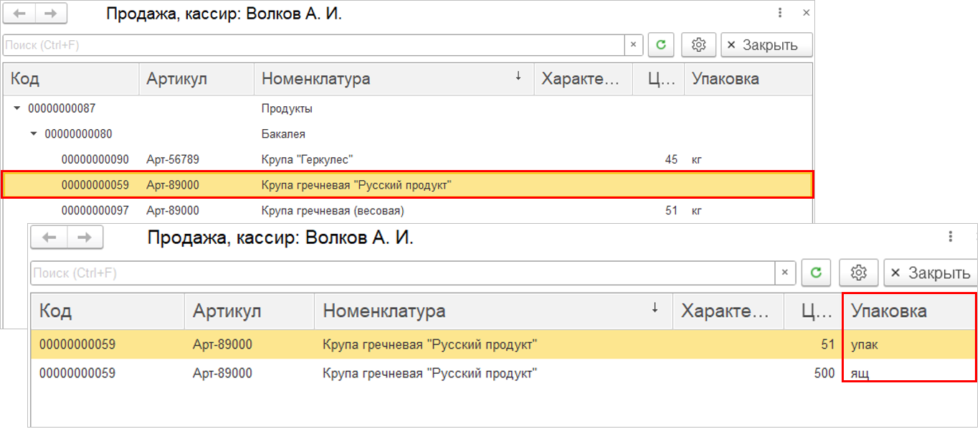Clear the search field in the lower window
Image resolution: width=980 pixels, height=429 pixels.
785,273
